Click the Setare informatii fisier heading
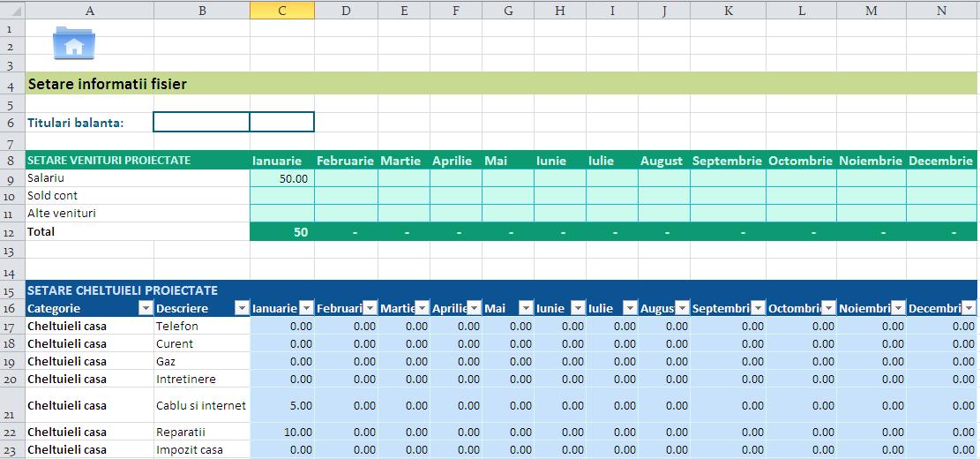 pyautogui.click(x=107, y=84)
